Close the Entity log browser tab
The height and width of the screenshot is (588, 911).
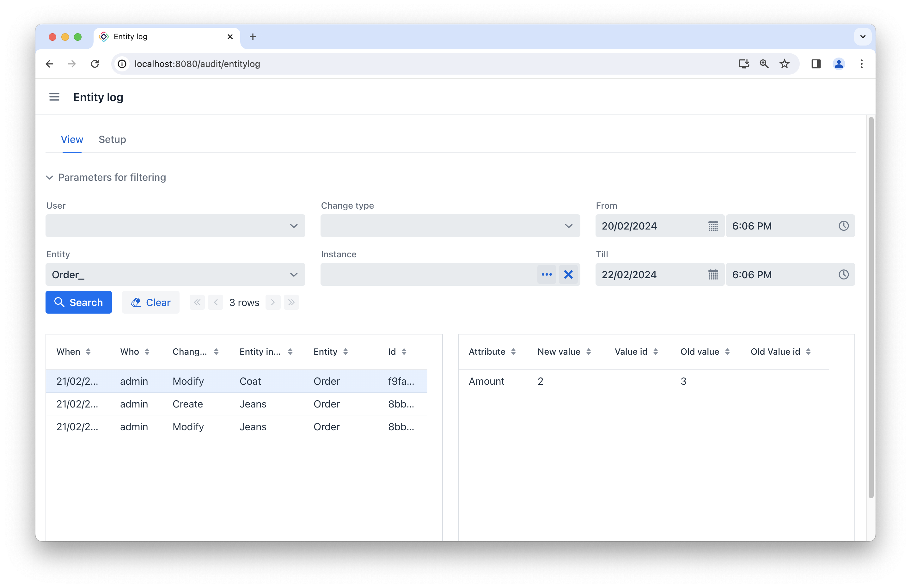coord(230,37)
